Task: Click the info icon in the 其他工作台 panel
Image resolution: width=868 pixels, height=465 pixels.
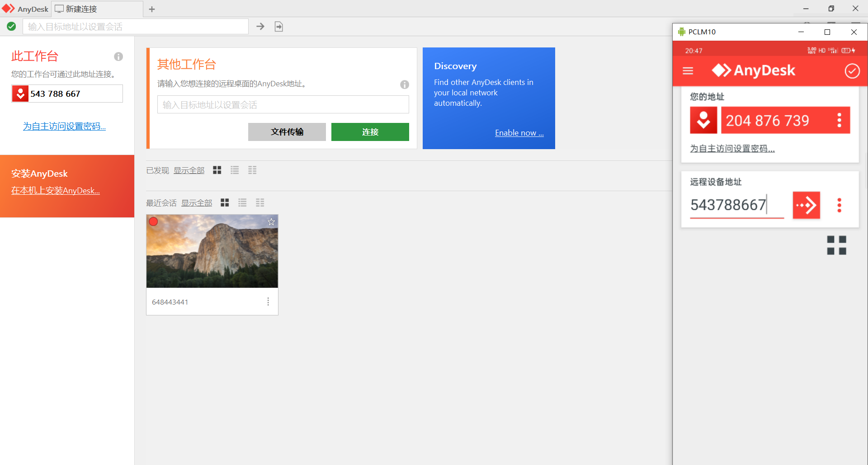Action: point(405,85)
